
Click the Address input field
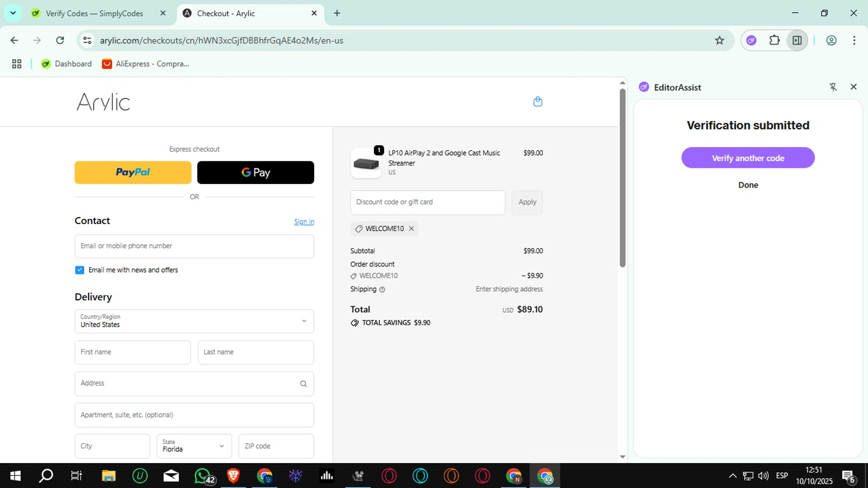coord(194,384)
